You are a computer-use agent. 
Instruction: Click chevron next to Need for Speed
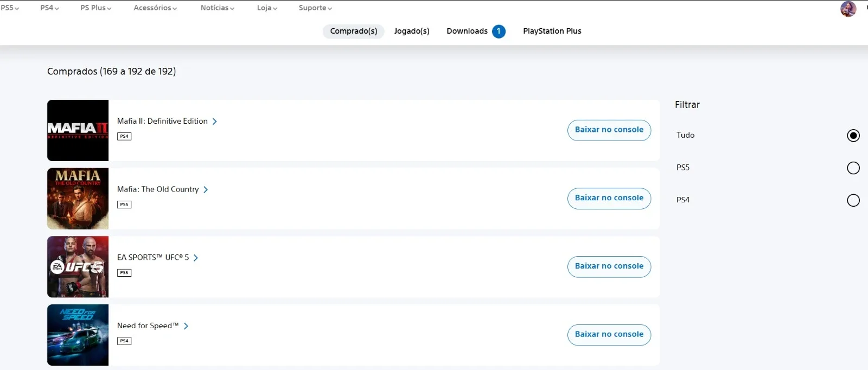186,327
